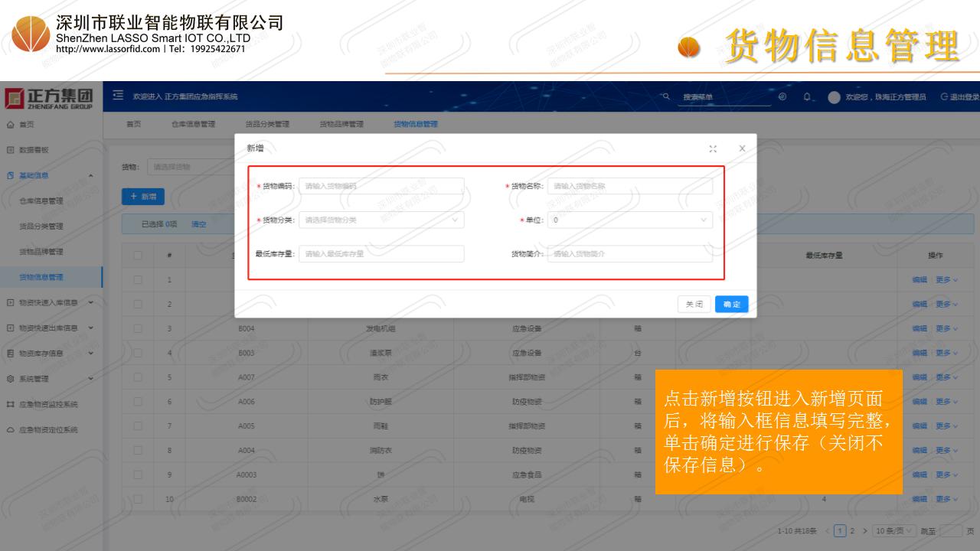The width and height of the screenshot is (980, 551).
Task: Click the 确定 button to save
Action: pos(731,304)
